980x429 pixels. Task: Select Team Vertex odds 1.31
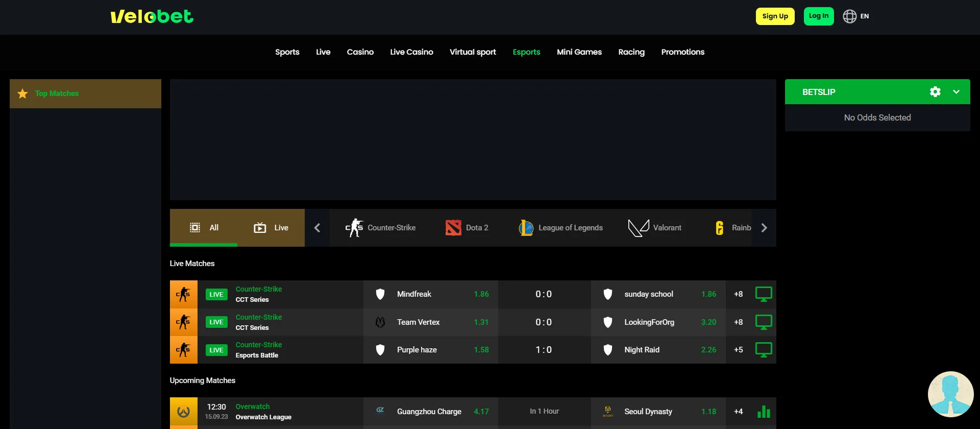(481, 322)
